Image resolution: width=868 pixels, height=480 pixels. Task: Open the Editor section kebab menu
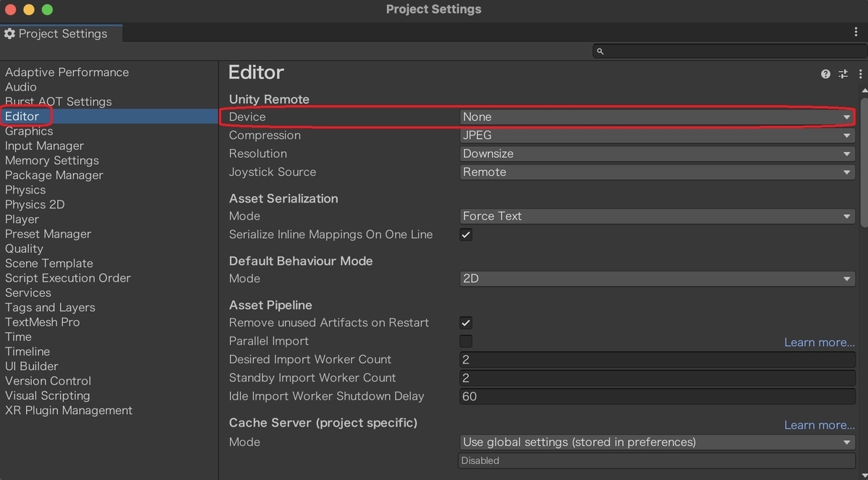[x=860, y=74]
